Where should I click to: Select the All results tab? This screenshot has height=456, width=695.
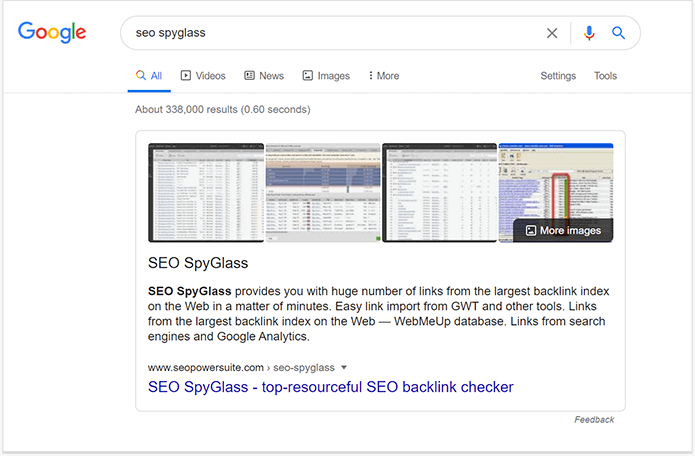point(149,76)
